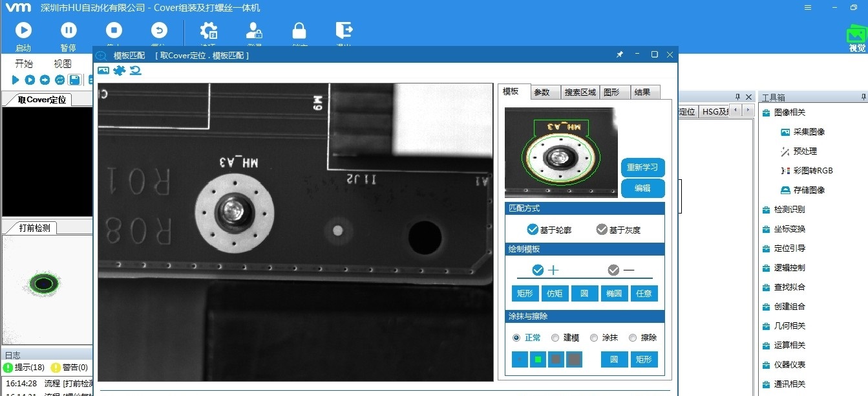Switch to the 参数 tab
This screenshot has height=396, width=868.
point(545,93)
